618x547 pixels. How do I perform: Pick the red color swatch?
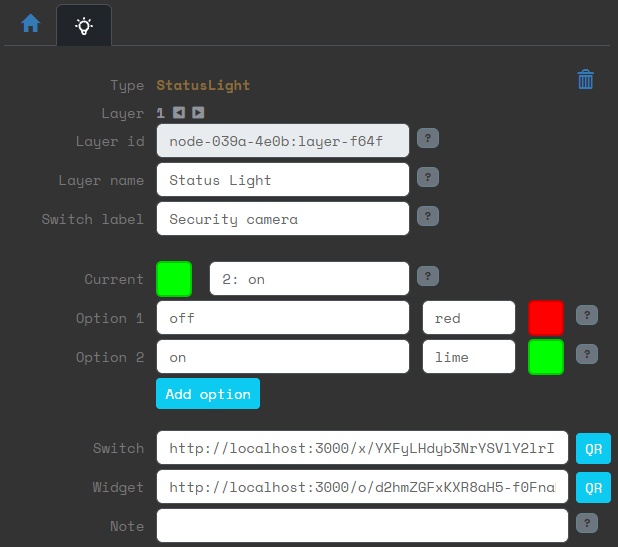click(x=546, y=318)
